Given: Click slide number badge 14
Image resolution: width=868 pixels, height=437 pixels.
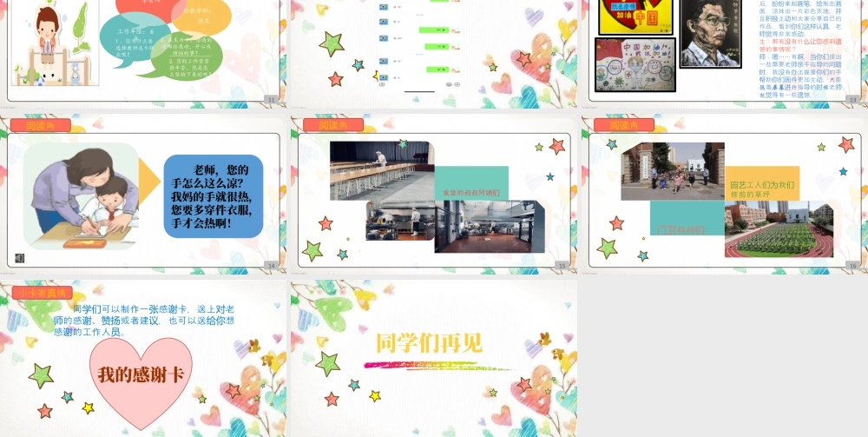Looking at the screenshot, I should (271, 266).
